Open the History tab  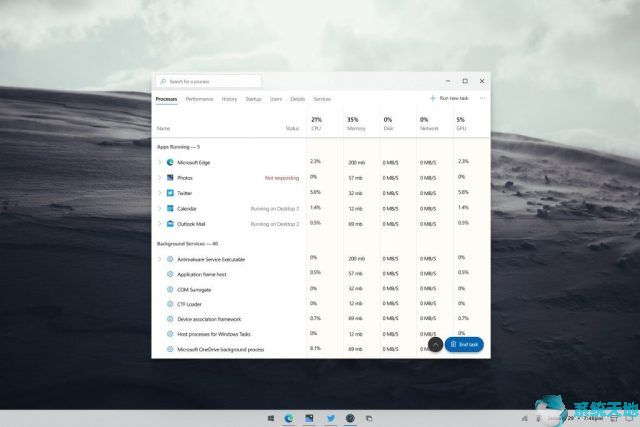pyautogui.click(x=229, y=99)
